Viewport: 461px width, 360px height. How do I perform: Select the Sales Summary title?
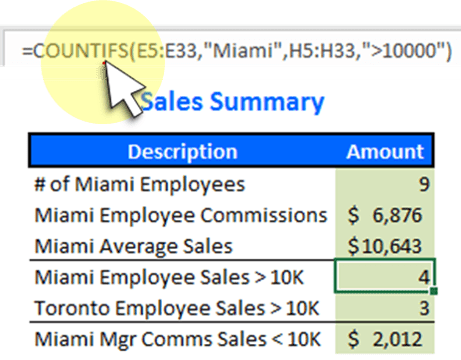233,102
